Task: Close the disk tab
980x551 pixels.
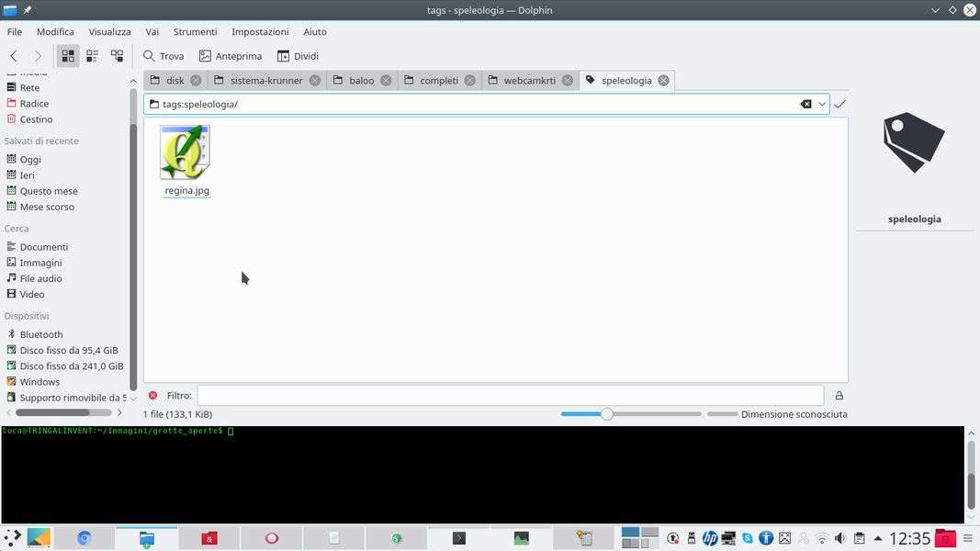Action: (196, 81)
